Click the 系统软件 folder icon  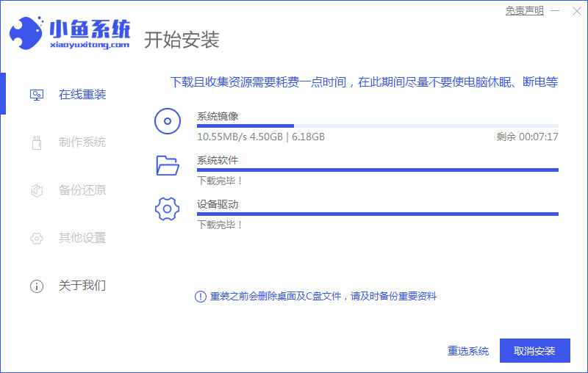click(x=168, y=165)
